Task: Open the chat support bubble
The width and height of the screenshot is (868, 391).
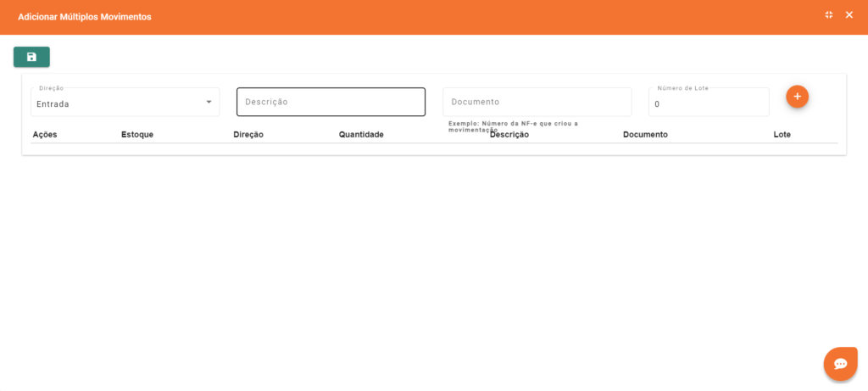Action: tap(840, 364)
